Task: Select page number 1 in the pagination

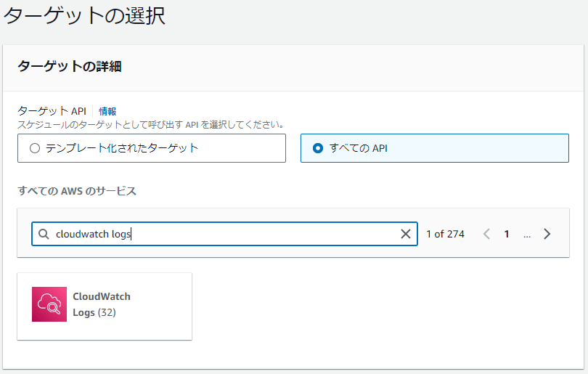Action: [507, 234]
